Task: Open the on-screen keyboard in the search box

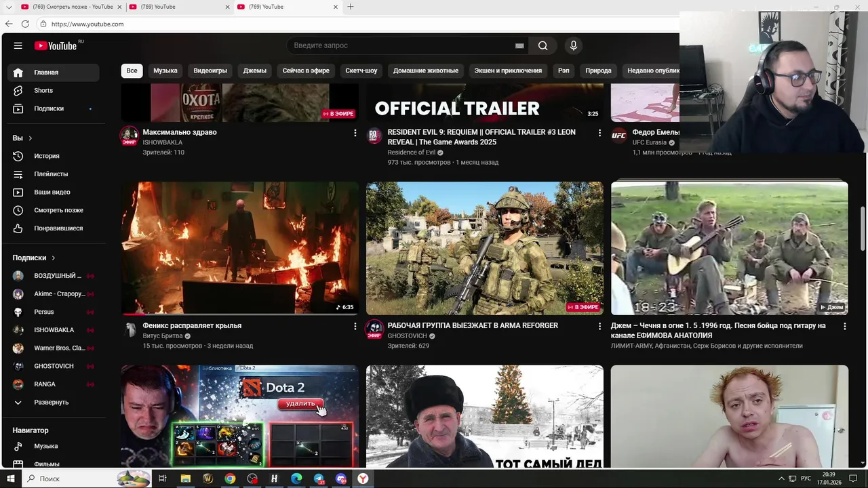Action: [519, 45]
